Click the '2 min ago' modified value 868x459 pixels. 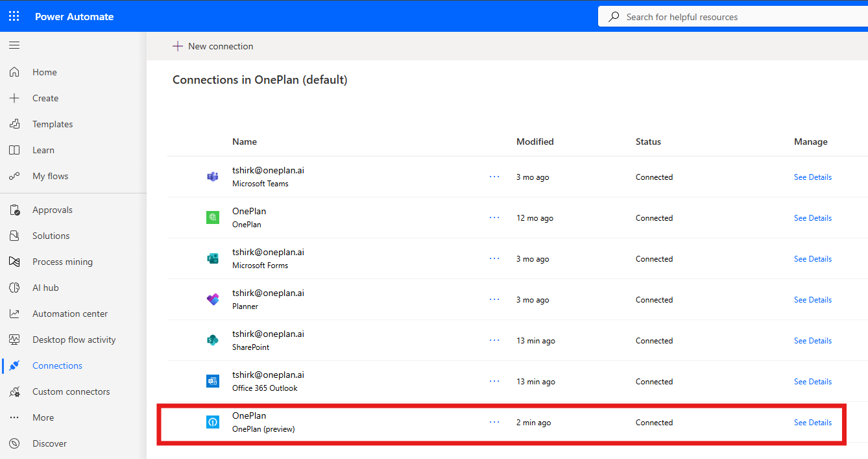tap(533, 423)
